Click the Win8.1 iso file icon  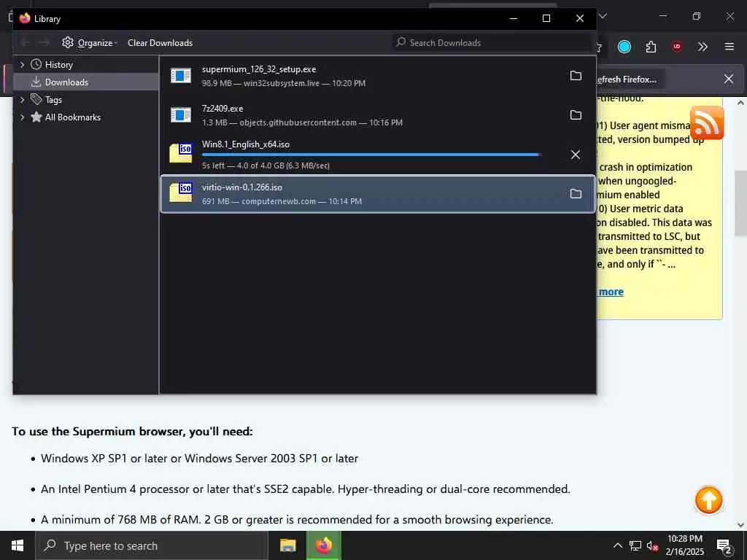pos(181,153)
